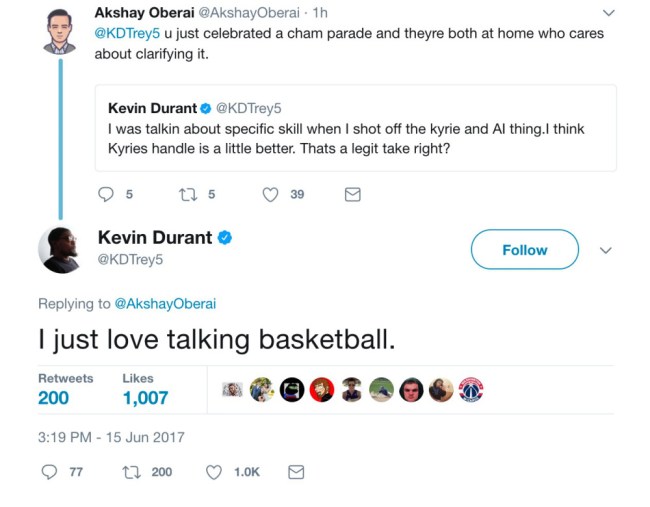Screen dimensions: 650x507
Task: Open Kevin Durant's profile picture
Action: (x=58, y=249)
